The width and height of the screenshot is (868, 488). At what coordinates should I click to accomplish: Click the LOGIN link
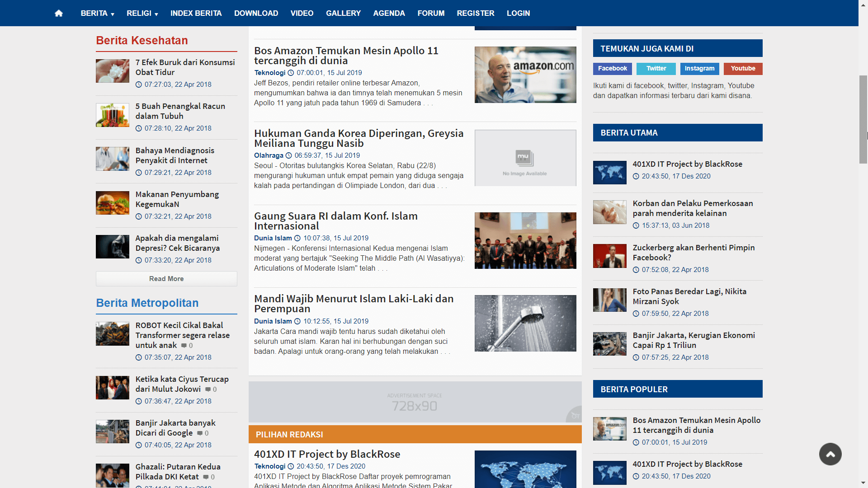tap(518, 13)
